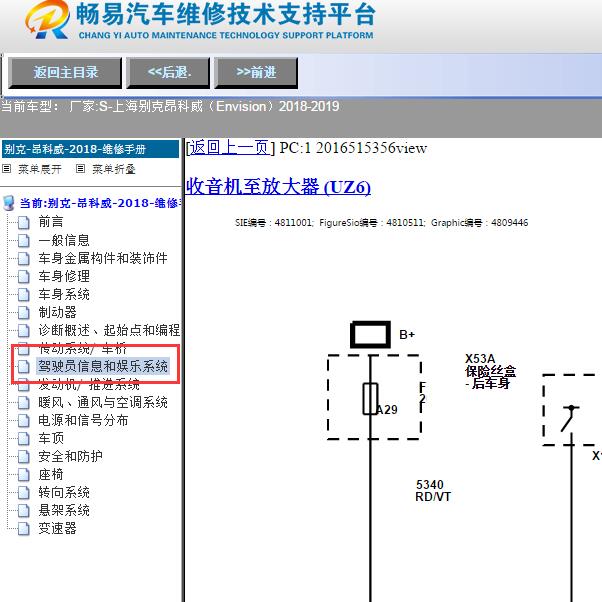602x602 pixels.
Task: Click the 5340 RD/VT wire label
Action: [x=433, y=491]
